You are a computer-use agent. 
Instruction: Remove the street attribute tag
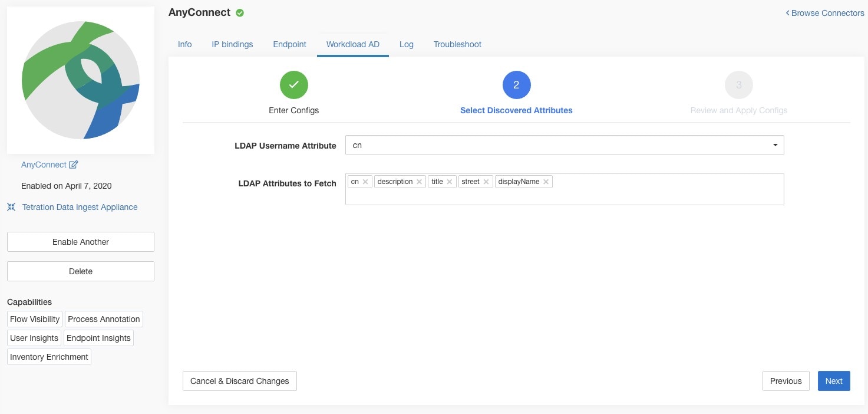[x=486, y=182]
